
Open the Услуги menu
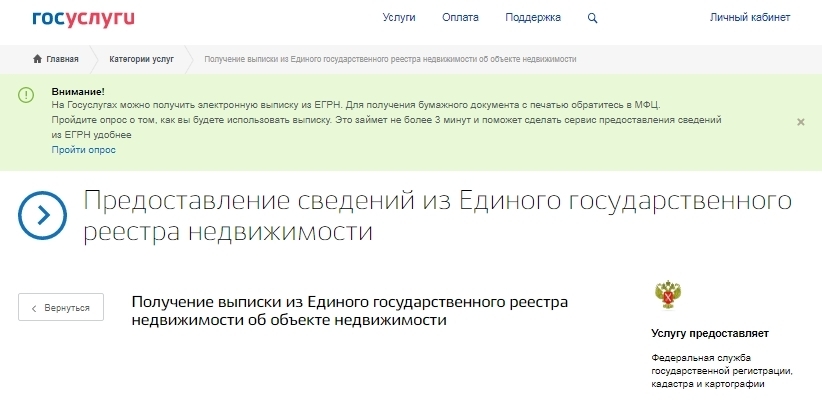399,18
